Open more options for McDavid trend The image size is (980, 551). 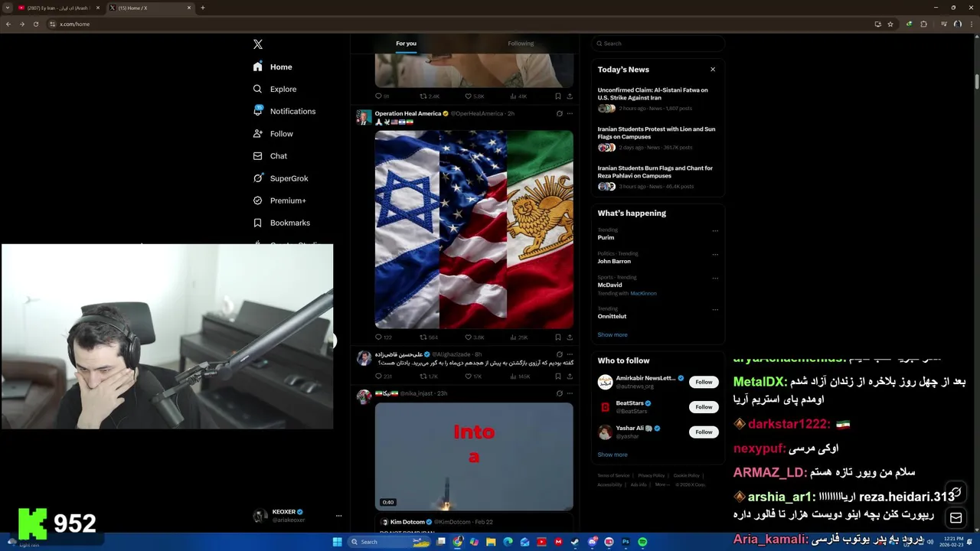coord(715,279)
